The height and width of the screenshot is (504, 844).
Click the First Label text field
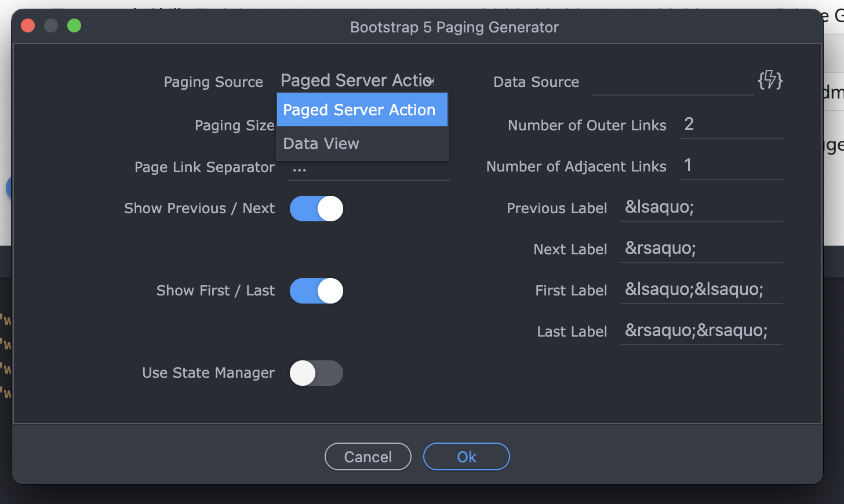coord(701,289)
